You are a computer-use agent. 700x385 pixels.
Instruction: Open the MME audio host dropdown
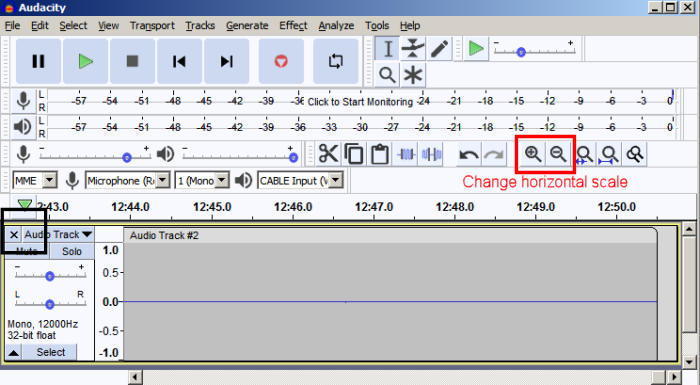click(x=35, y=180)
